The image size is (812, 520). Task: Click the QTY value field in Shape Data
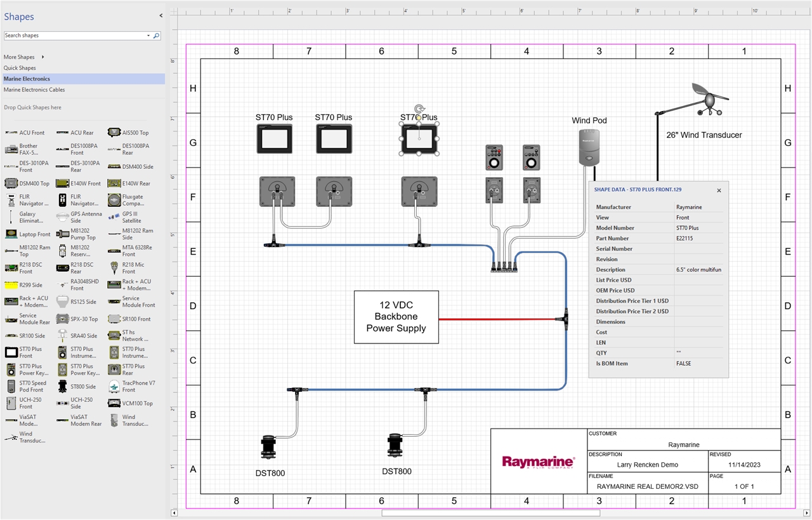(x=698, y=353)
